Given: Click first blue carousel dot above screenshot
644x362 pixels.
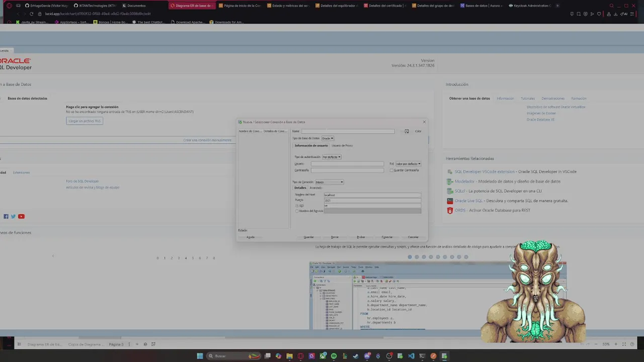Looking at the screenshot, I should (410, 257).
